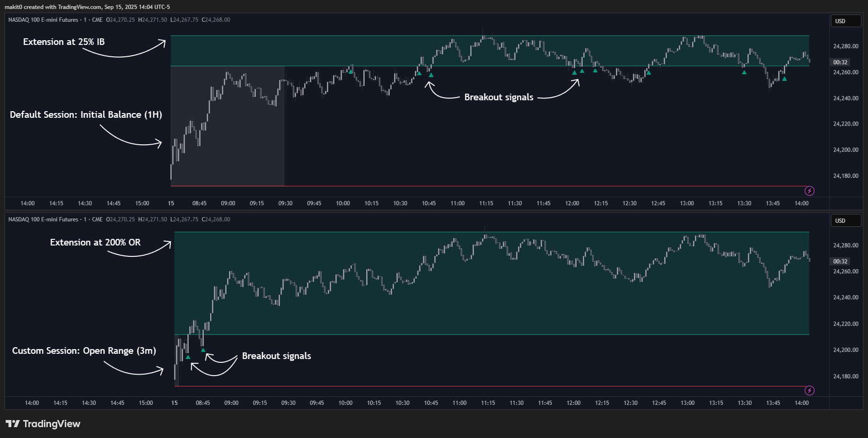Click the H24,271.50 high value in upper chart
The width and height of the screenshot is (868, 438).
coord(152,20)
